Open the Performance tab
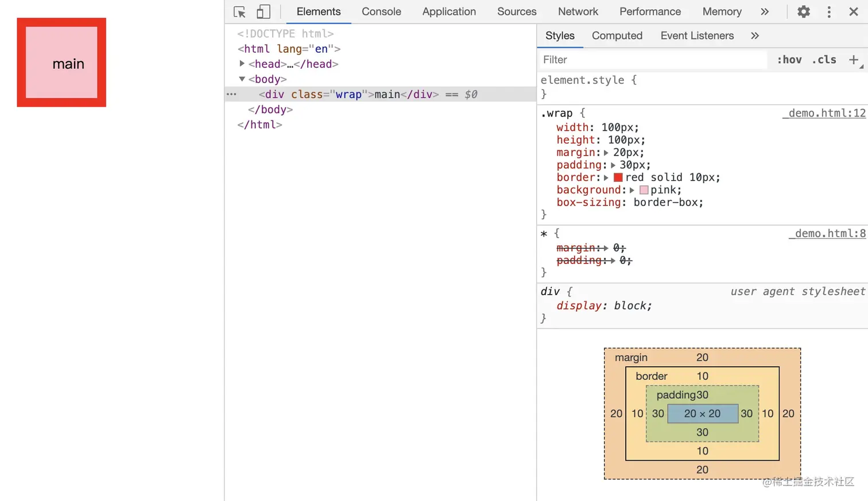The image size is (868, 501). tap(650, 11)
